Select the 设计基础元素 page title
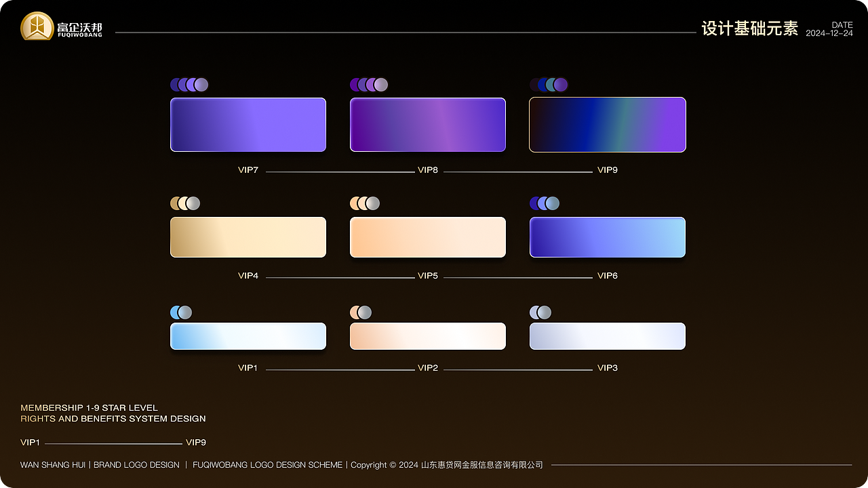 (x=750, y=28)
